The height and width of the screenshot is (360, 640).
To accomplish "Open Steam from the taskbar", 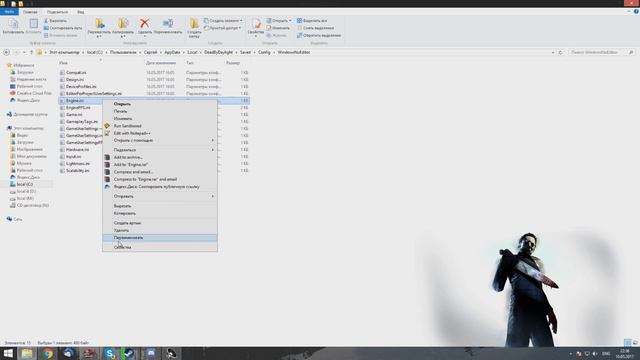I will 129,353.
